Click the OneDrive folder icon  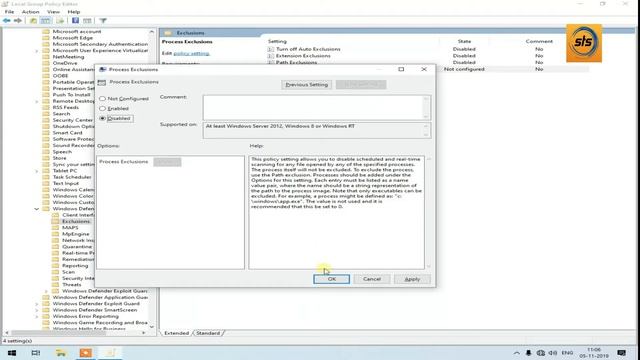point(46,63)
